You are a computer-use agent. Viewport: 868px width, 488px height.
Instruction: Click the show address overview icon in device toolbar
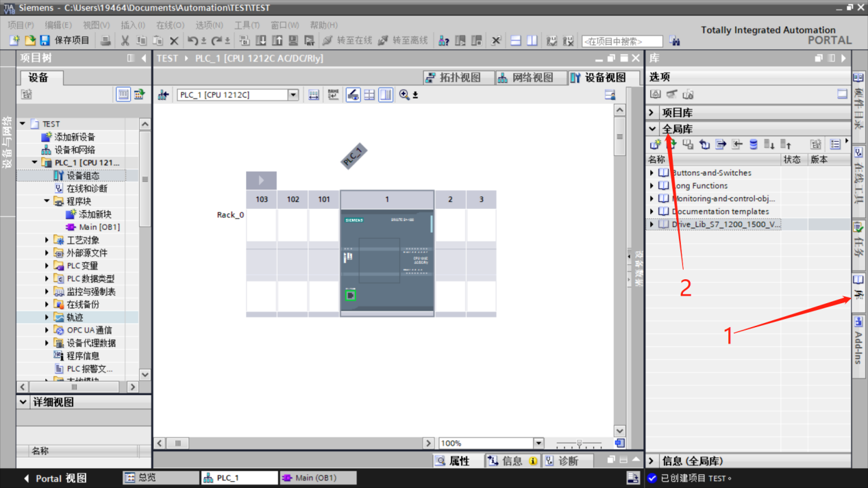tap(386, 95)
